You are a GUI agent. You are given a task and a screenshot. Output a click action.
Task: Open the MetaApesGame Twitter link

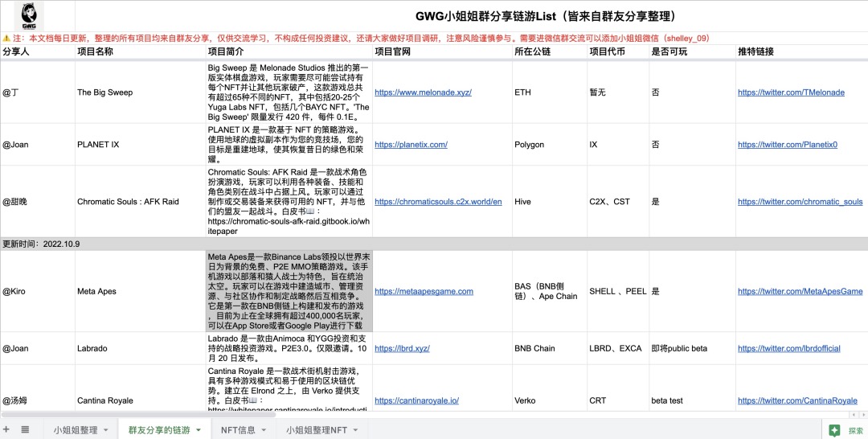(800, 291)
